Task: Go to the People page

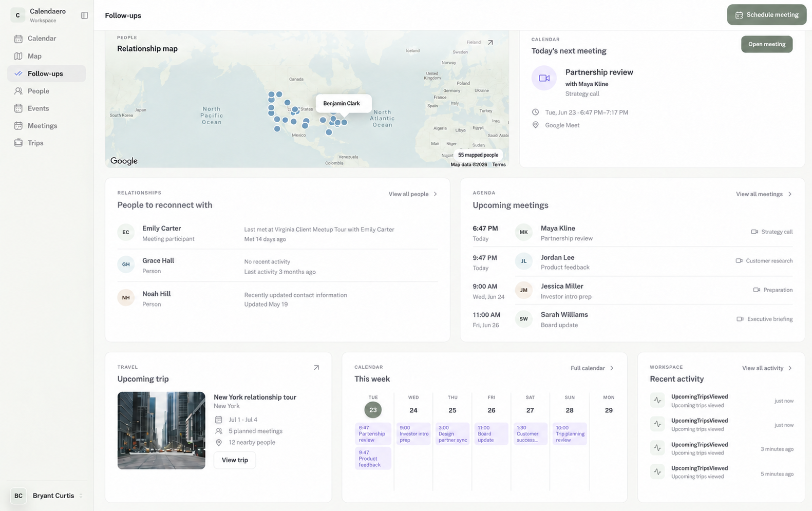Action: pos(46,91)
